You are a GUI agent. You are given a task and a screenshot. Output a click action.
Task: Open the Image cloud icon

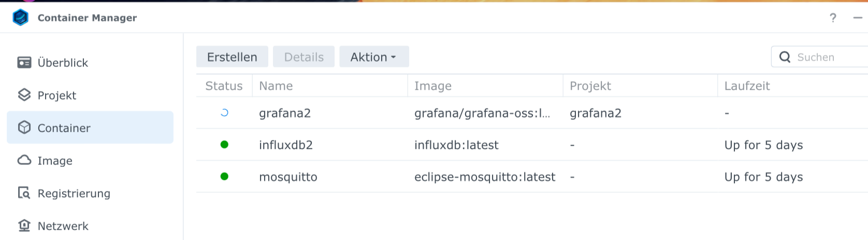(x=24, y=160)
